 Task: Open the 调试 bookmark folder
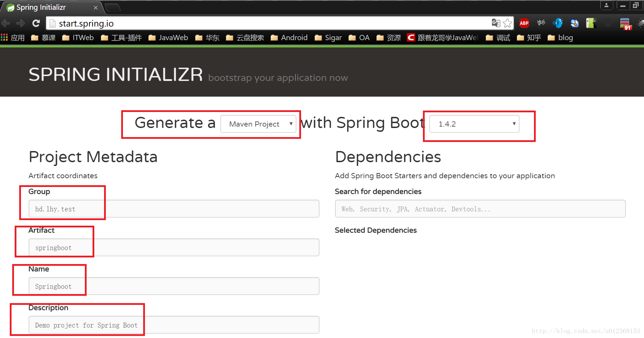(498, 38)
